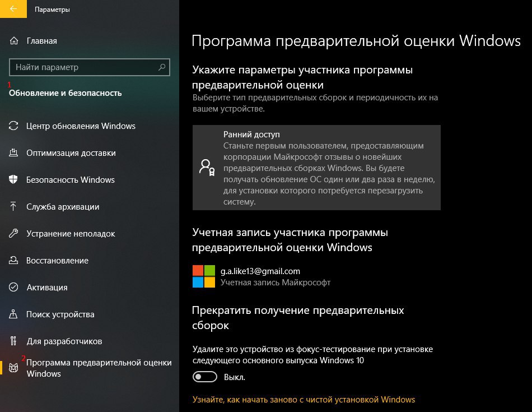This screenshot has height=412, width=532.
Task: Click the g.a.like13@gmail.com account entry
Action: (x=260, y=271)
